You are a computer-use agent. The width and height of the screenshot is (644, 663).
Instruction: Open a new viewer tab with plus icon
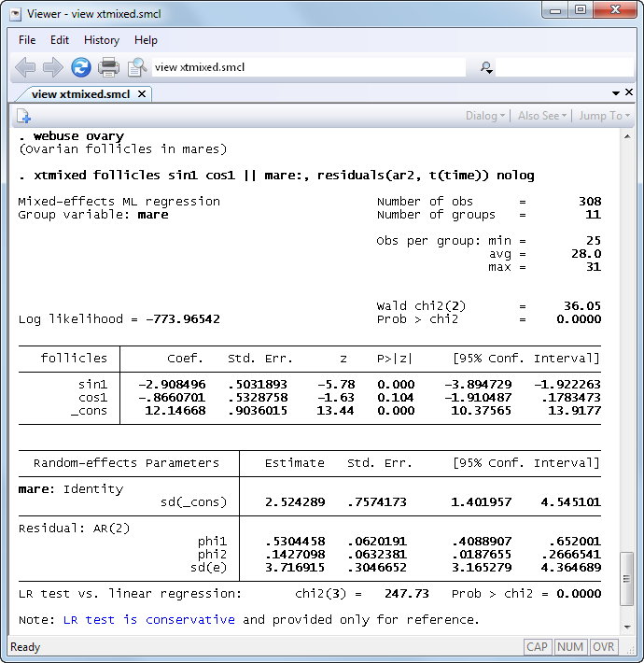tap(23, 116)
